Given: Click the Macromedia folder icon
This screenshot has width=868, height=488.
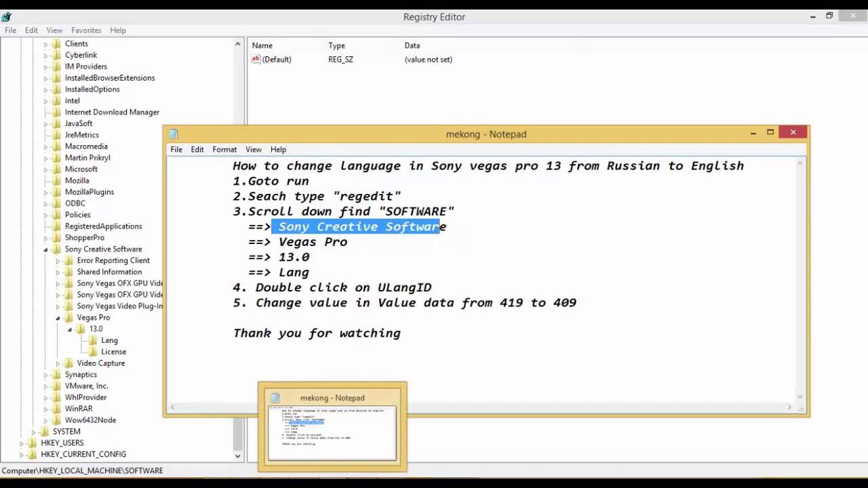Looking at the screenshot, I should (x=57, y=146).
